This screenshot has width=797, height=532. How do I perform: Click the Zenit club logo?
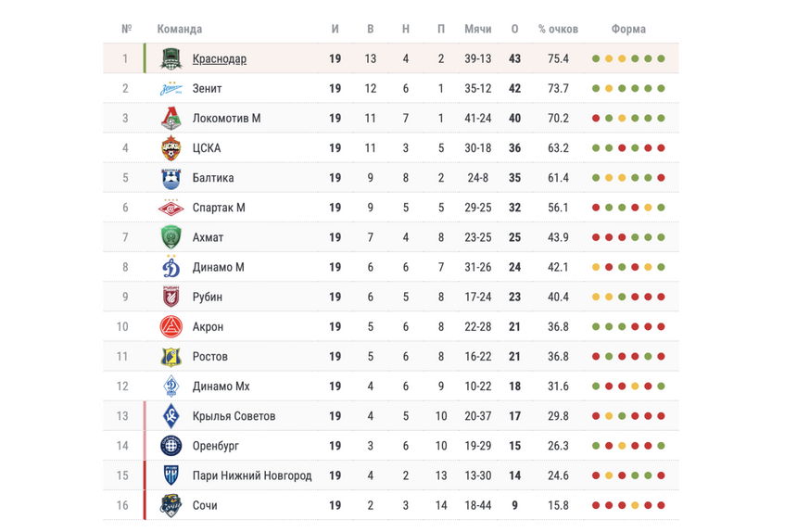(171, 89)
